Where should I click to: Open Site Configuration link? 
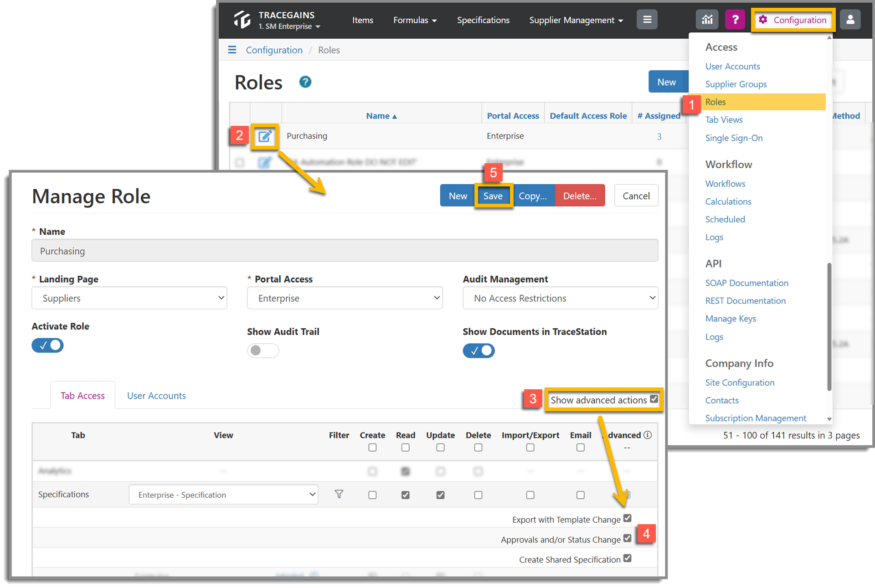click(740, 382)
